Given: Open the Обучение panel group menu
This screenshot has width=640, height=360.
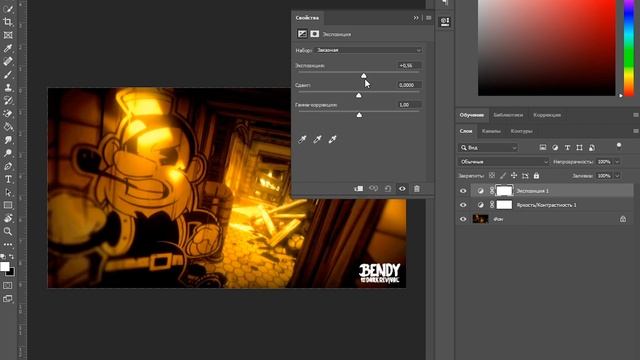Looking at the screenshot, I should coord(636,115).
